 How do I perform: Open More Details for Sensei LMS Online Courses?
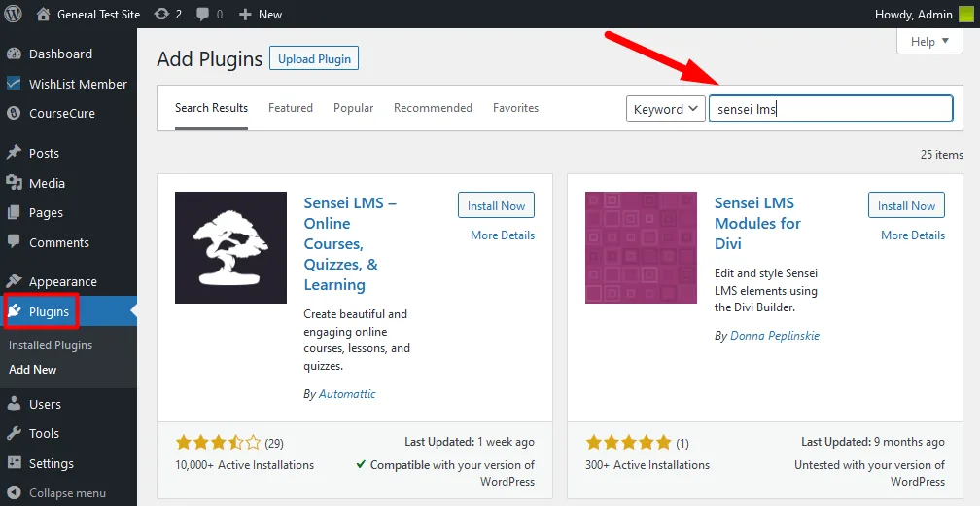[503, 235]
